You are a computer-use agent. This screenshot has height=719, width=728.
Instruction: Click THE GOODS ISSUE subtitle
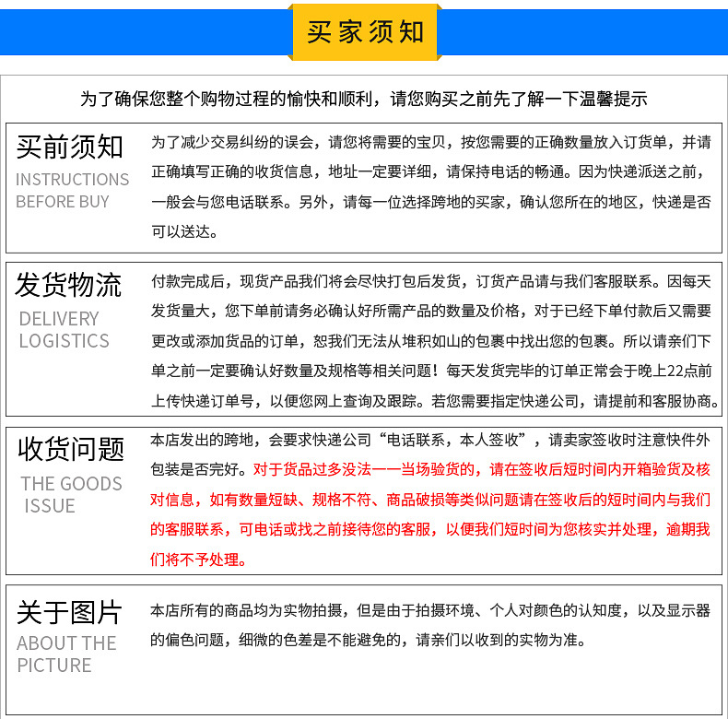coord(70,495)
